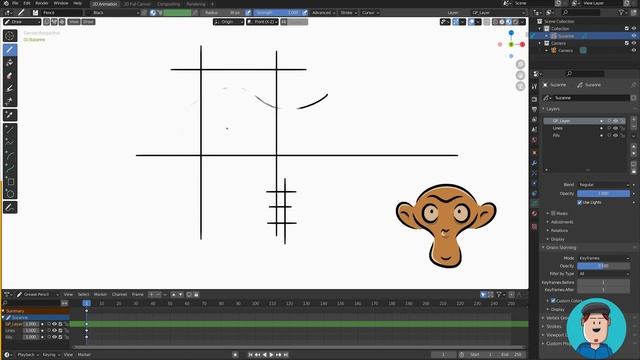
Task: Open the Output properties tab
Action: (534, 109)
